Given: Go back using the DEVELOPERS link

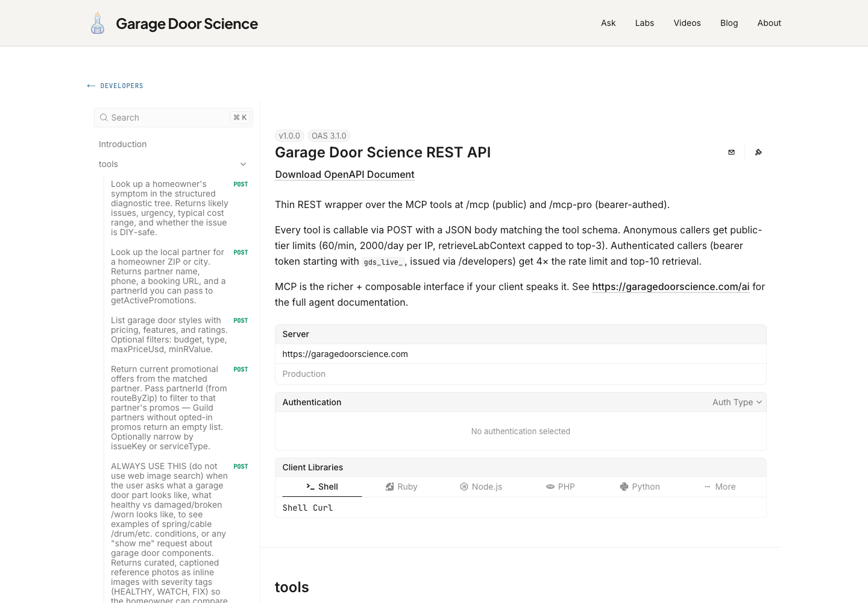Looking at the screenshot, I should [115, 86].
